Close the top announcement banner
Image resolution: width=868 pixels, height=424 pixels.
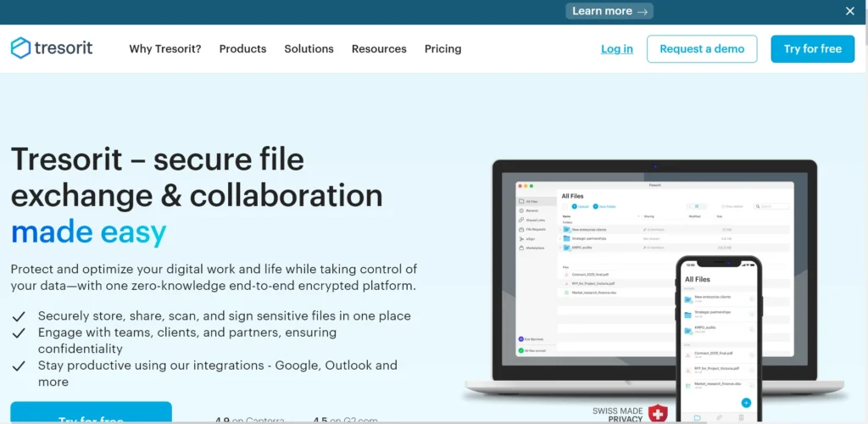(x=850, y=11)
